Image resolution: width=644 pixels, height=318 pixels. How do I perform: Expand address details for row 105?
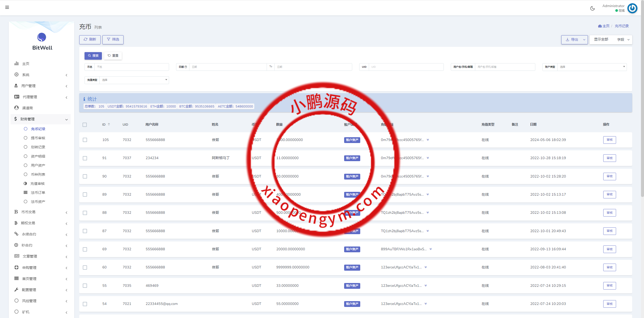tap(428, 140)
